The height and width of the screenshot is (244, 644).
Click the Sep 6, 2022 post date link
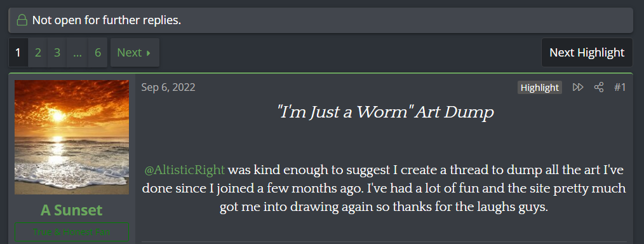(x=168, y=87)
